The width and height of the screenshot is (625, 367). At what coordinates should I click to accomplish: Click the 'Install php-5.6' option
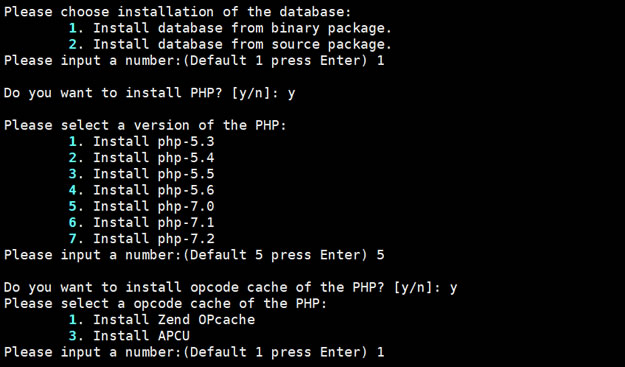tap(142, 190)
